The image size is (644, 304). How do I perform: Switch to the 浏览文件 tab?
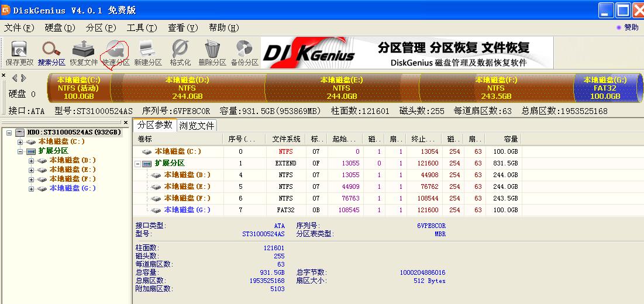[x=197, y=126]
